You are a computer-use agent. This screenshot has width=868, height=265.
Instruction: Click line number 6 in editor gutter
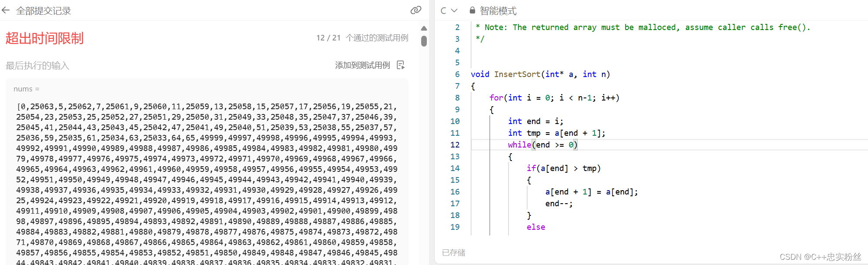click(x=457, y=74)
